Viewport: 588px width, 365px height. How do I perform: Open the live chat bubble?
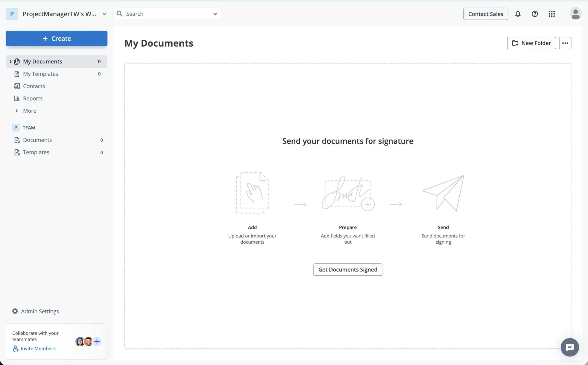570,347
